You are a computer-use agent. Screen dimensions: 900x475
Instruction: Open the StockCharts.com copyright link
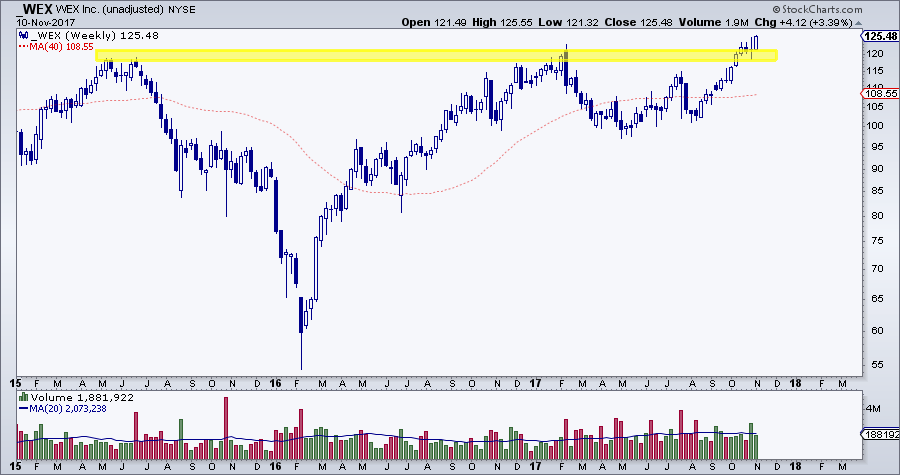817,9
